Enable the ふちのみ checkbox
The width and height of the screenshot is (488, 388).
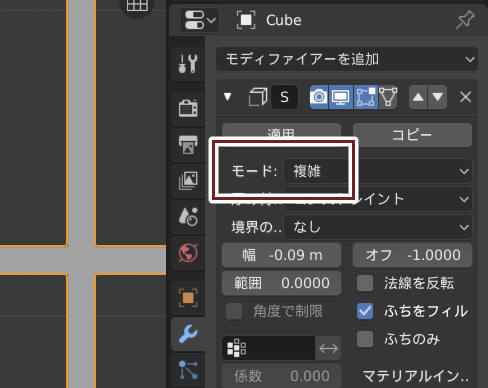[365, 339]
